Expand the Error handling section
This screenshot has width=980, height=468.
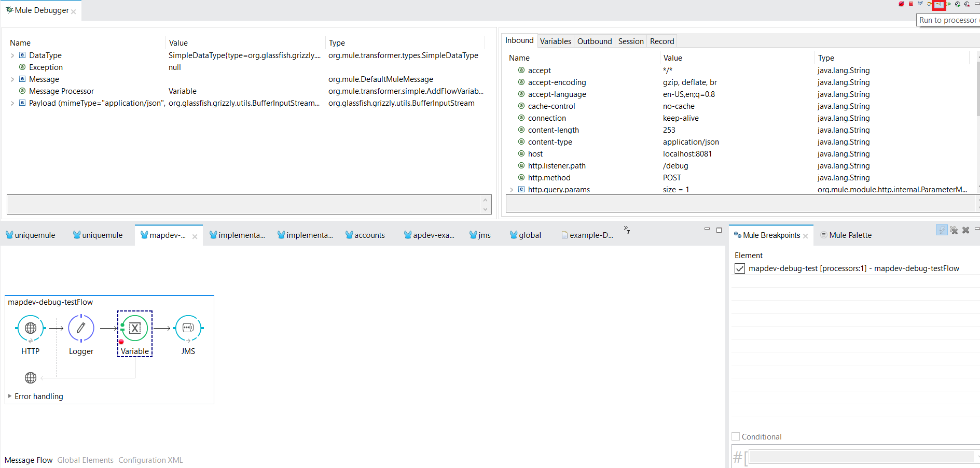(10, 396)
